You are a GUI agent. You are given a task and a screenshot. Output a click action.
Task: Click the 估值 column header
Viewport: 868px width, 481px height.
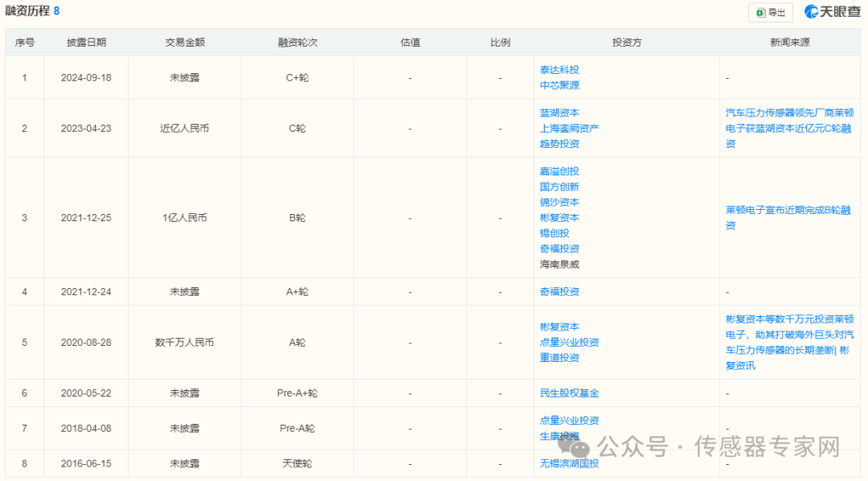(x=410, y=43)
